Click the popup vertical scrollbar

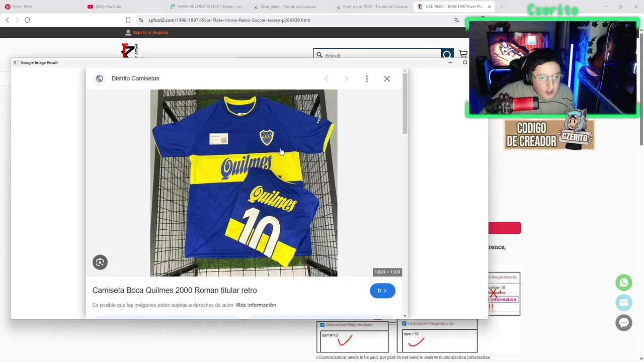tap(405, 103)
